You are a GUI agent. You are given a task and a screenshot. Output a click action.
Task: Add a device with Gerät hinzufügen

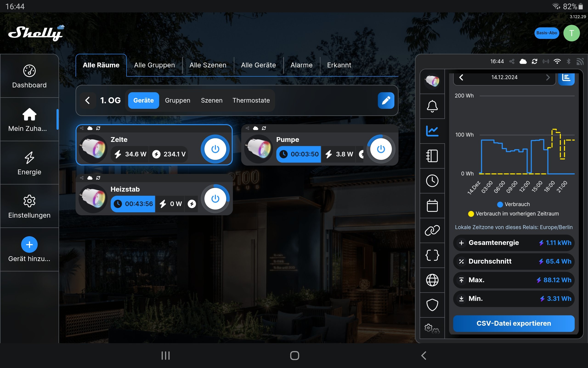tap(29, 250)
